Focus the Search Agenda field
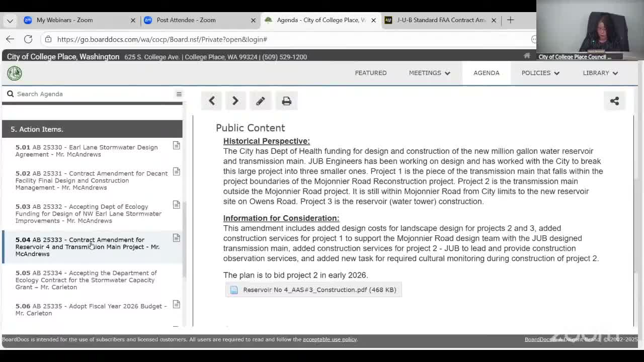The width and height of the screenshot is (644, 362). 93,94
